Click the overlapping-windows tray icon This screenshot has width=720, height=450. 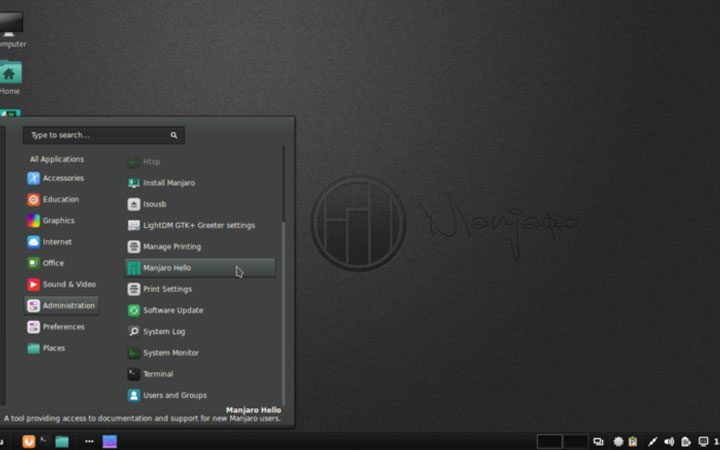598,442
